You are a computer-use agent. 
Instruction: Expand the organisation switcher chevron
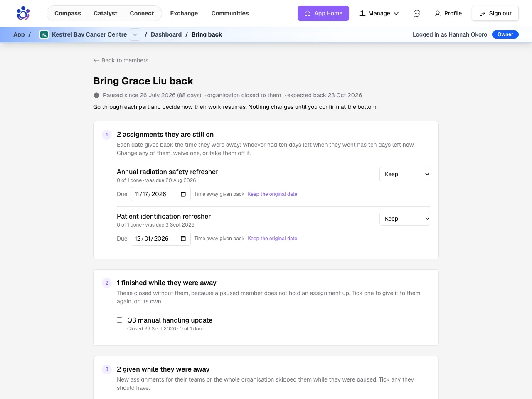(135, 34)
